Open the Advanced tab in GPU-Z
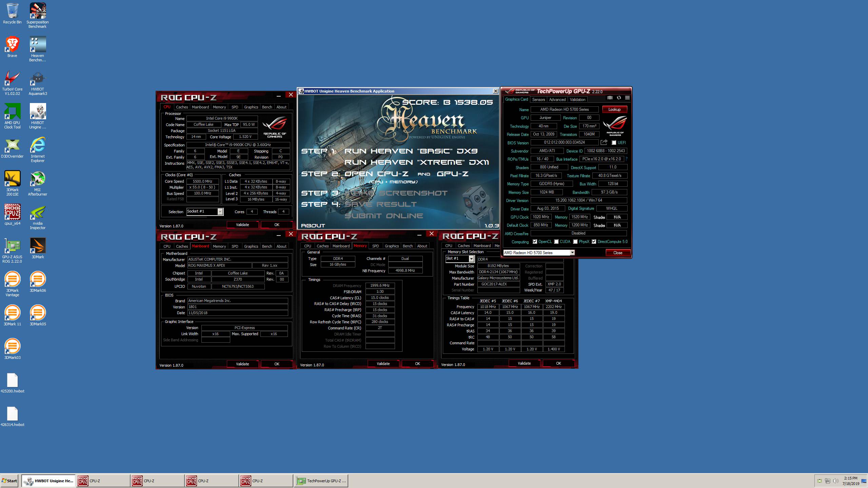Screen dimensions: 868x488 coord(557,100)
